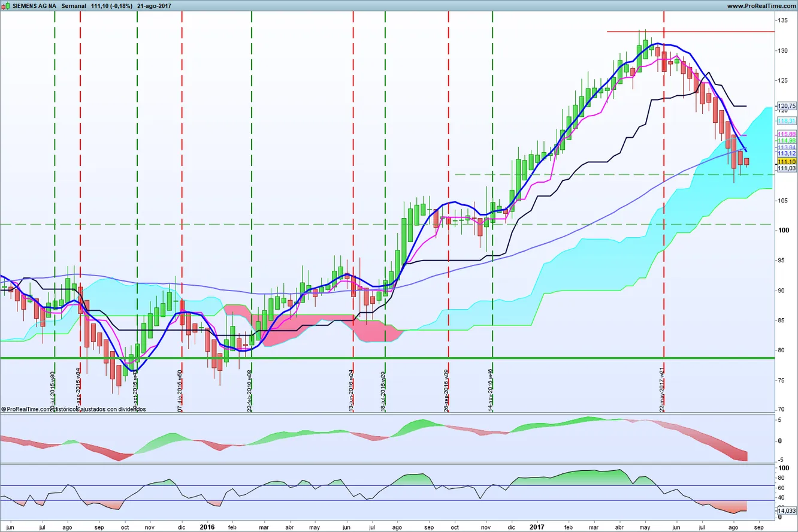Viewport: 798px width, 532px height.
Task: Click the cyan 118,31 cloud value label
Action: tap(785, 120)
